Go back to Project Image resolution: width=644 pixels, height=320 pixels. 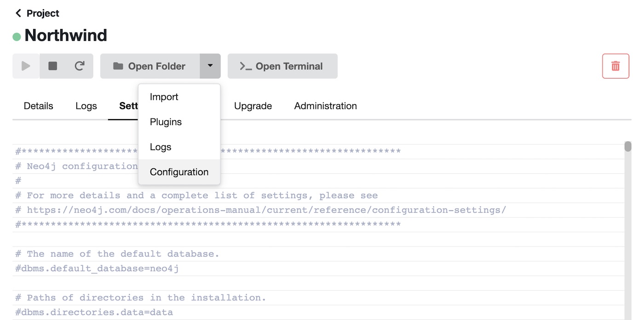(x=37, y=13)
